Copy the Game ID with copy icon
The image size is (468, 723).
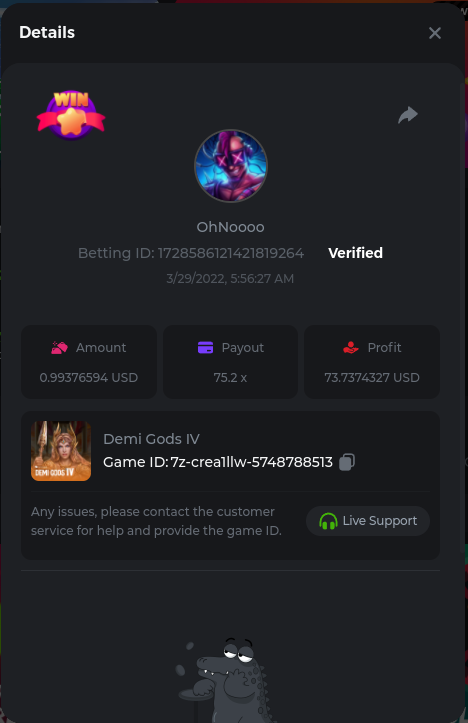347,462
